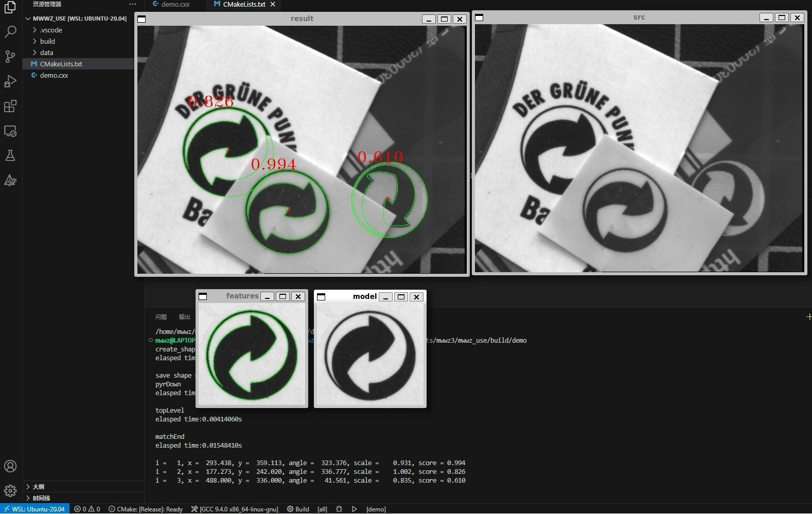Switch to the 输出 output panel tab
The width and height of the screenshot is (812, 514).
pyautogui.click(x=184, y=317)
